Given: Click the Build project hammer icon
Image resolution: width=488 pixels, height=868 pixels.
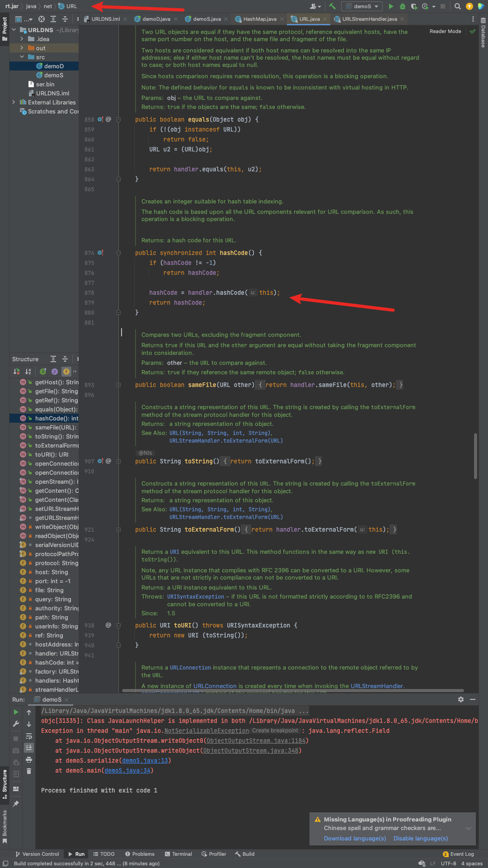Looking at the screenshot, I should pos(333,6).
